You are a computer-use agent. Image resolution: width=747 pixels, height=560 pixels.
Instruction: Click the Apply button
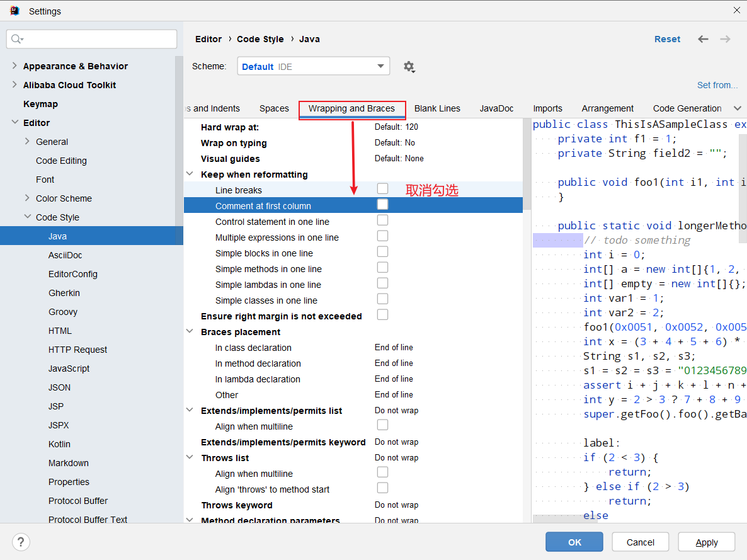707,542
